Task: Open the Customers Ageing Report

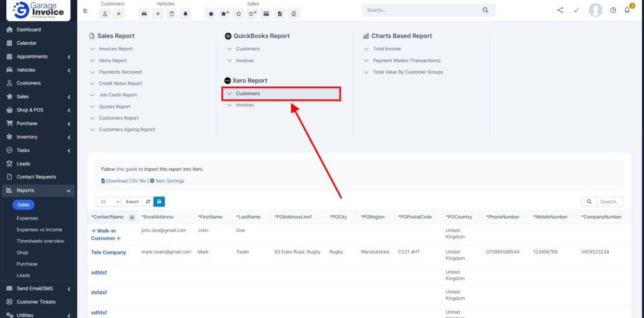Action: [127, 130]
